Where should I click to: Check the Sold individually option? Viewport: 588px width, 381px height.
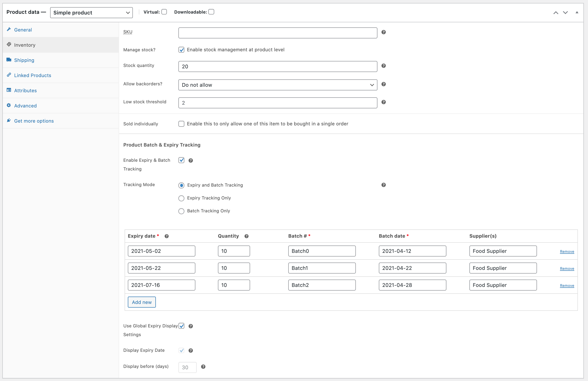(x=181, y=124)
